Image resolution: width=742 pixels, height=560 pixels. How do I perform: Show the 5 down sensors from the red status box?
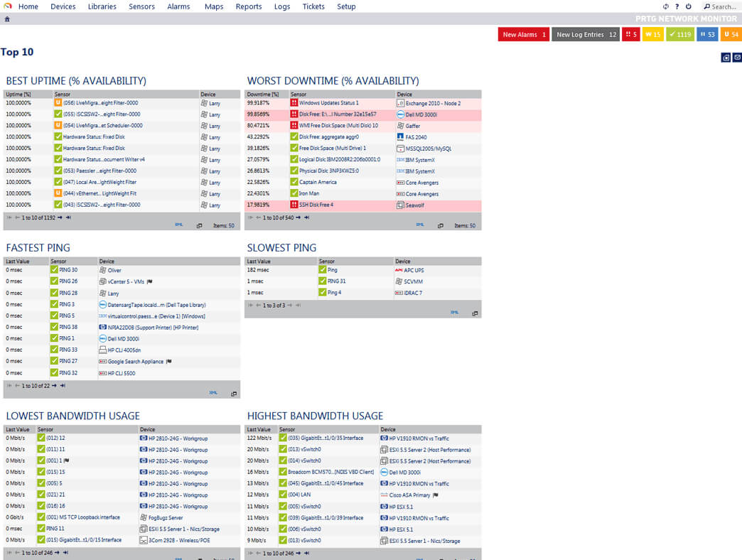[x=631, y=34]
